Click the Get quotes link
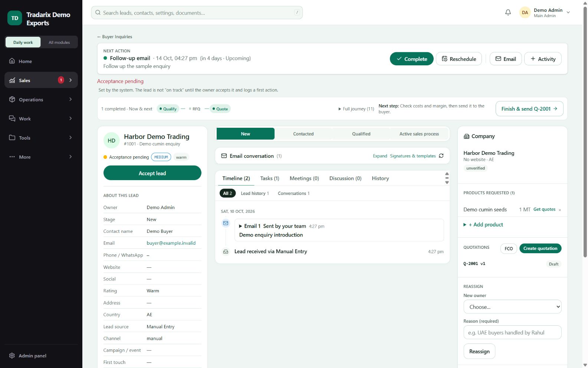Viewport: 588px width, 368px height. (544, 209)
